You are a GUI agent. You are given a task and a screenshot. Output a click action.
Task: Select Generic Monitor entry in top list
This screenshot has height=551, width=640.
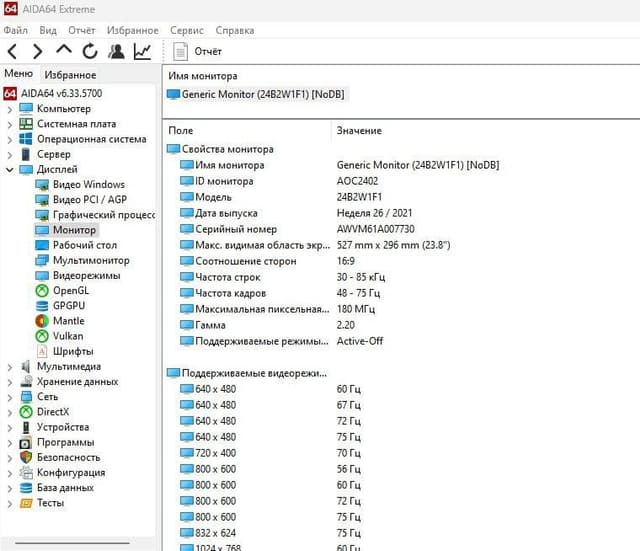click(x=256, y=94)
